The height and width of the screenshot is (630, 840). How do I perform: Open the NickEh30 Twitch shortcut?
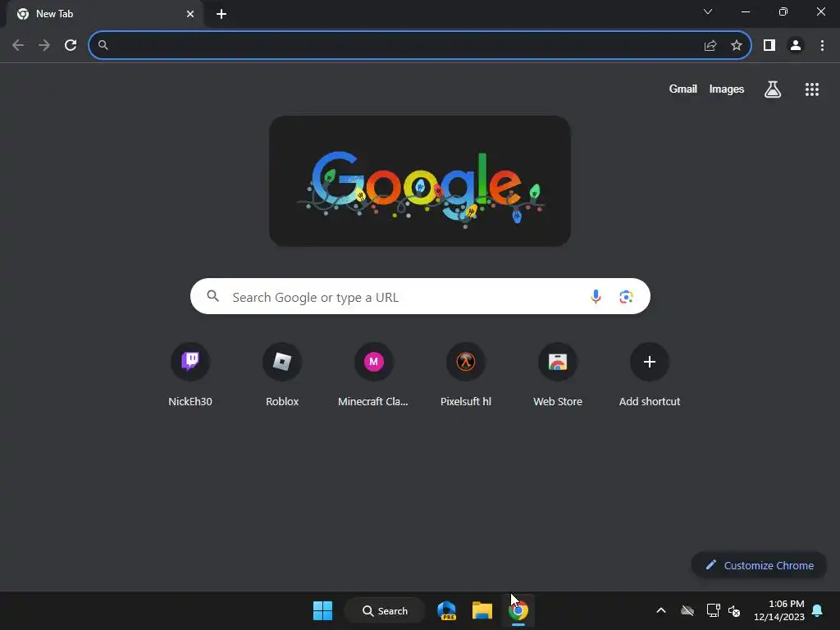pyautogui.click(x=190, y=374)
